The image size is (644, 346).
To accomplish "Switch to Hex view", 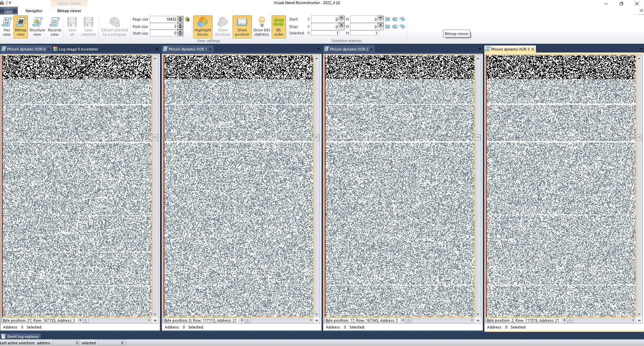I will pos(7,27).
